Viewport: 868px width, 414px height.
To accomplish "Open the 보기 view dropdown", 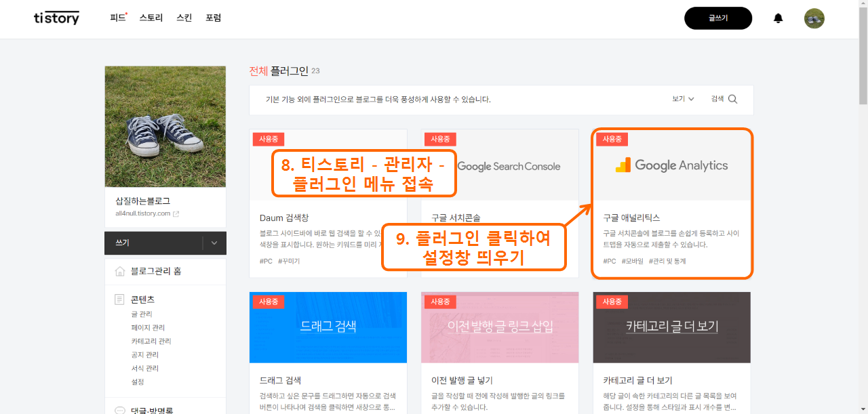I will [x=682, y=98].
